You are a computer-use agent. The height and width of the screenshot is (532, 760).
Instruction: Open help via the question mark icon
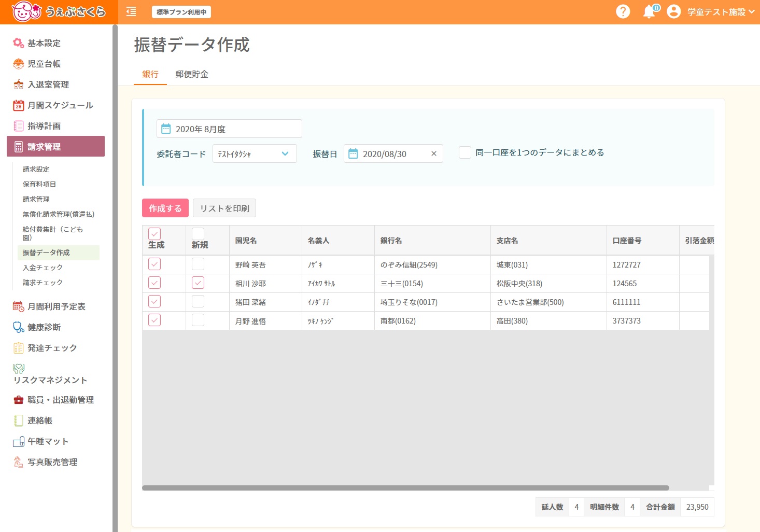(x=623, y=11)
